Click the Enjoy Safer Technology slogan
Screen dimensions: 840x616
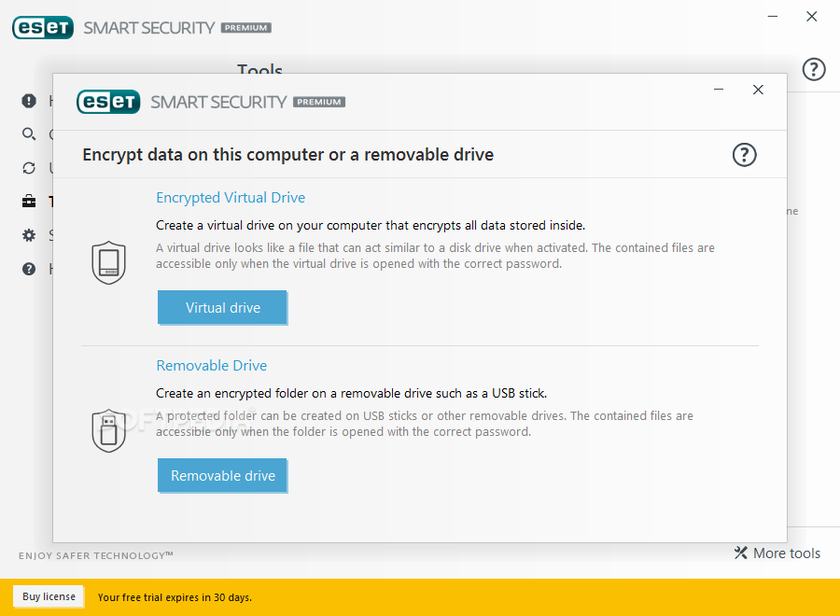[96, 555]
